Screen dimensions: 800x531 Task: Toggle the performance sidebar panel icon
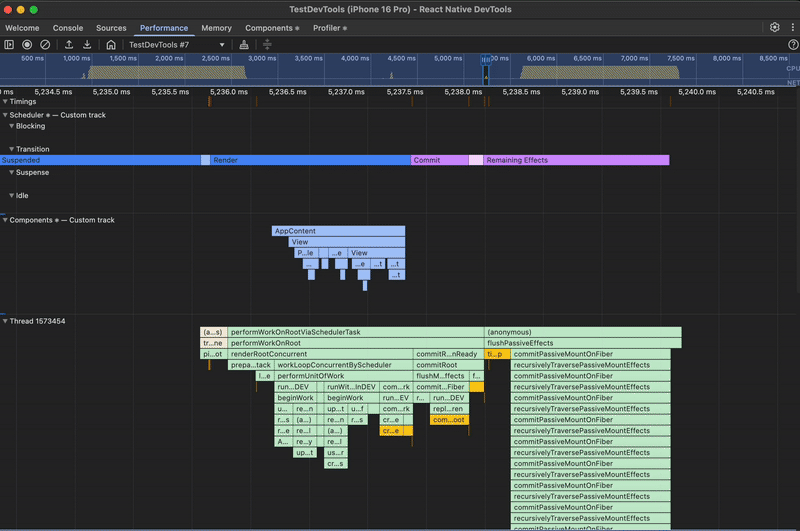pos(9,45)
